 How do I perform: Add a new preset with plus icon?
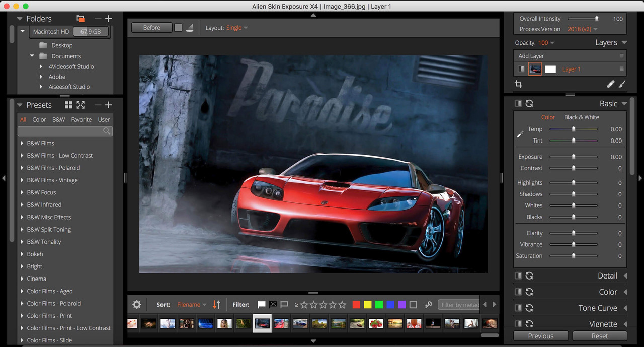click(108, 105)
